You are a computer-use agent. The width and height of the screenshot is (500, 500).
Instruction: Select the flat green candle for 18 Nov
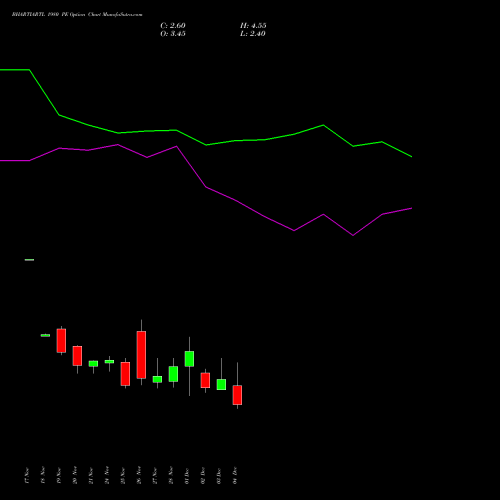[45, 335]
